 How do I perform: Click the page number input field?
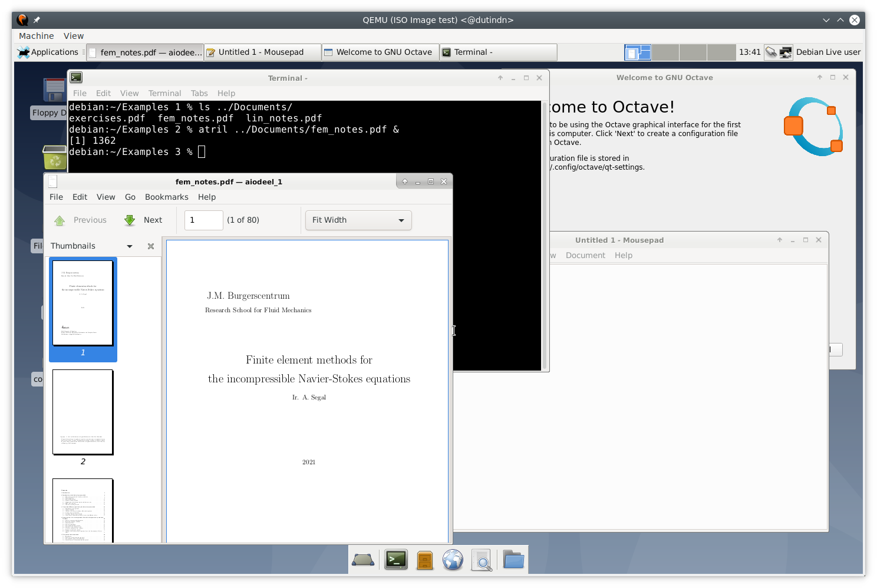[203, 220]
